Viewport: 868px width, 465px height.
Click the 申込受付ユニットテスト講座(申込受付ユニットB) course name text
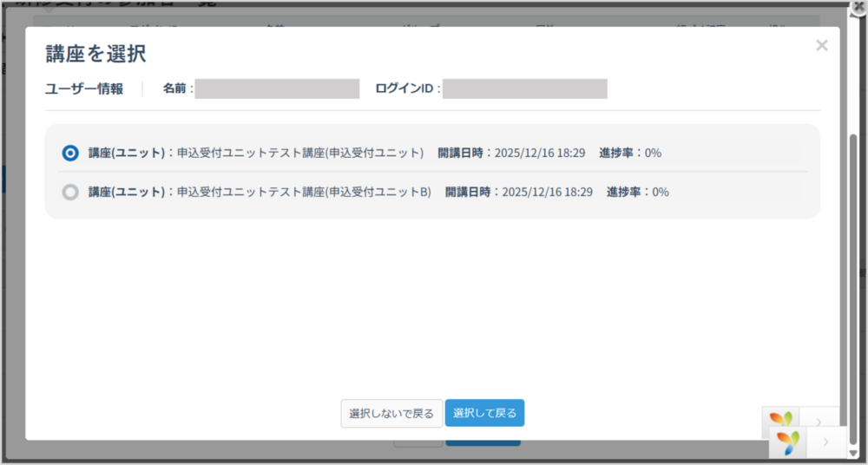tap(304, 193)
